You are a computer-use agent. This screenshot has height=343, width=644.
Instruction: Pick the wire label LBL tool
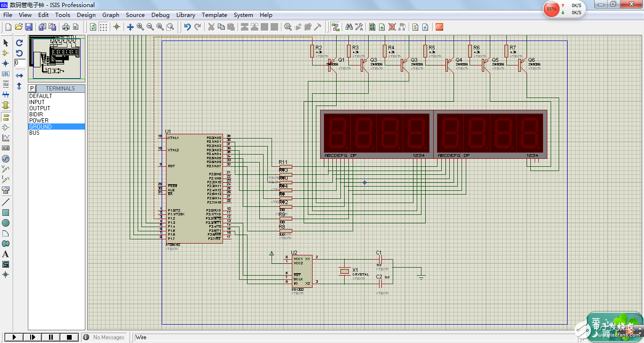click(6, 74)
